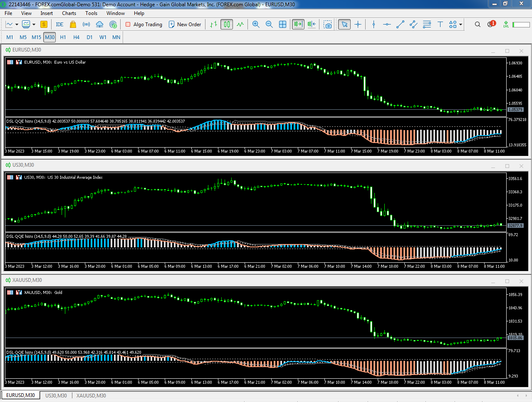532x402 pixels.
Task: Toggle Algo Trading on
Action: (x=144, y=25)
